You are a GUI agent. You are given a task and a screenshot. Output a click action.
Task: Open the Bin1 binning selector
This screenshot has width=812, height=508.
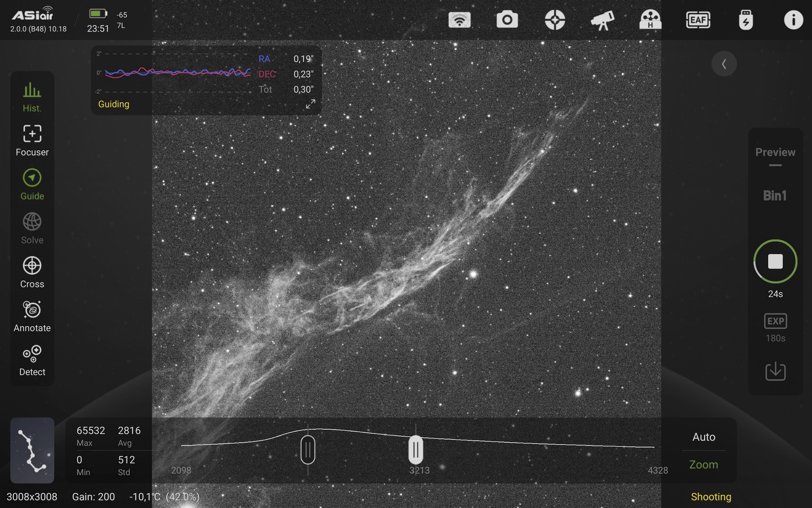pyautogui.click(x=775, y=195)
